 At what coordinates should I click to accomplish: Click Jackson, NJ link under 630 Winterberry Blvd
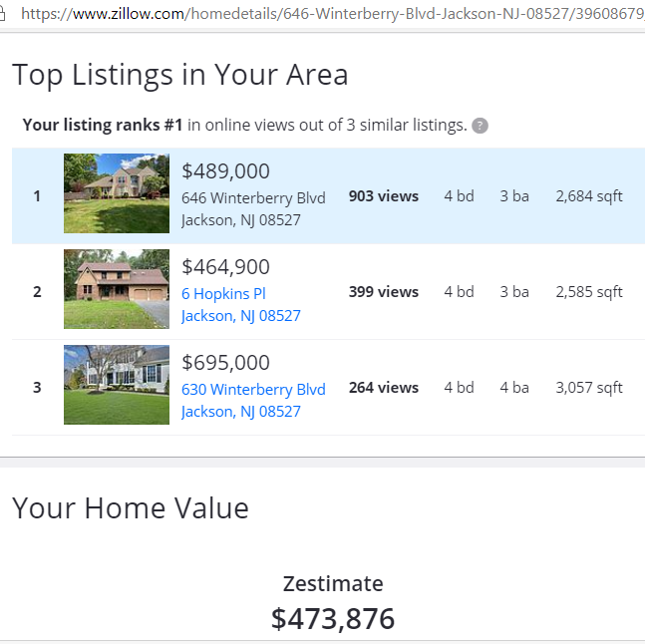[x=240, y=411]
